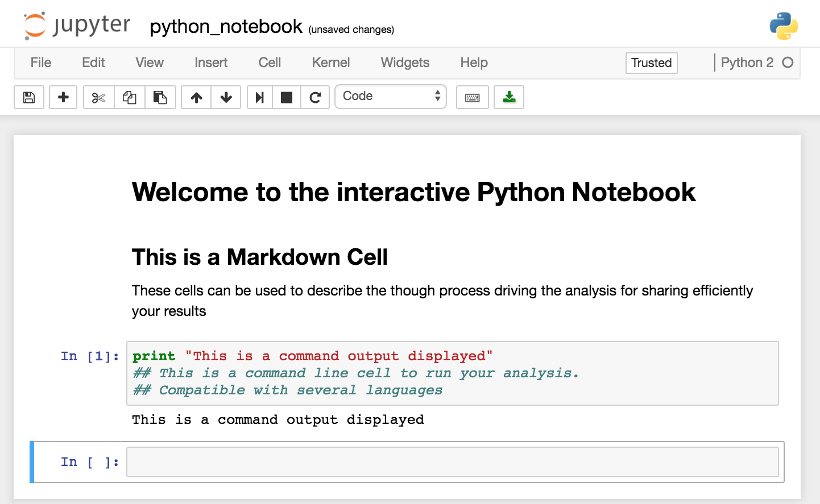
Task: Click the (unsaved changes) status text
Action: tap(351, 30)
